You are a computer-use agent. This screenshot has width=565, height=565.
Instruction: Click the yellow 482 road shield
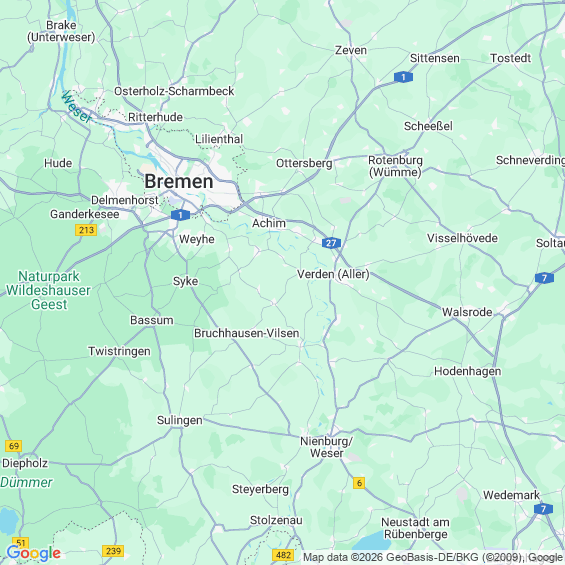(283, 555)
